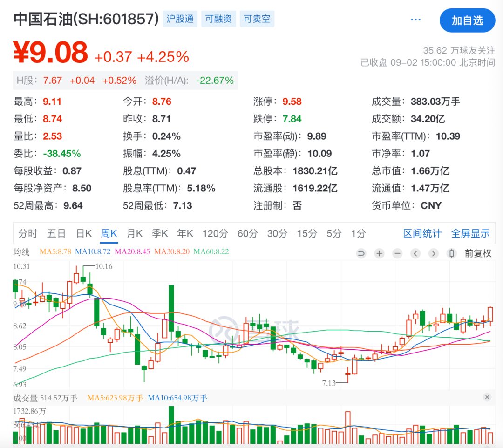Click the MA5:8.78 moving average label
The width and height of the screenshot is (503, 448).
(55, 252)
